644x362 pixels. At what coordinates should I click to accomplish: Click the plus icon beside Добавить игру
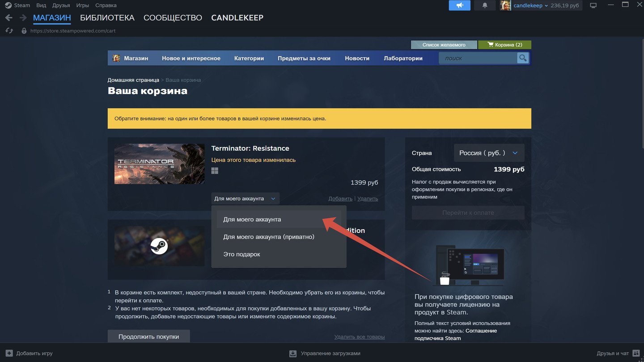[x=9, y=353]
